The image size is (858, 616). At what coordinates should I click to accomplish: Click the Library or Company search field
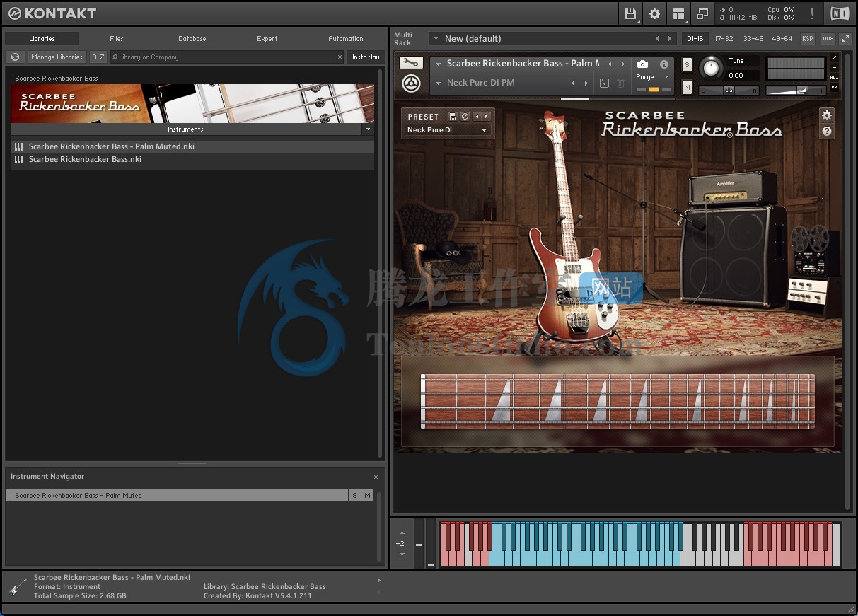click(x=227, y=57)
